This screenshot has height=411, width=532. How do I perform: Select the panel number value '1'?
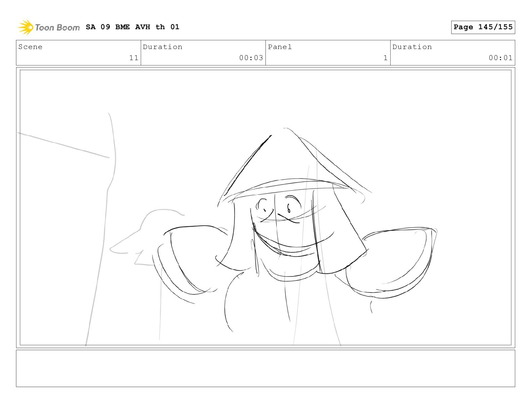pos(386,58)
